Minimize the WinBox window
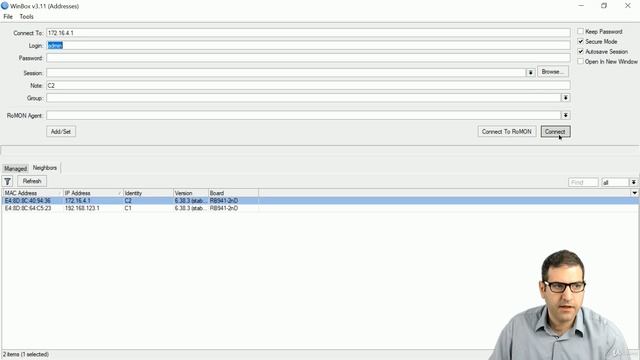 point(581,6)
